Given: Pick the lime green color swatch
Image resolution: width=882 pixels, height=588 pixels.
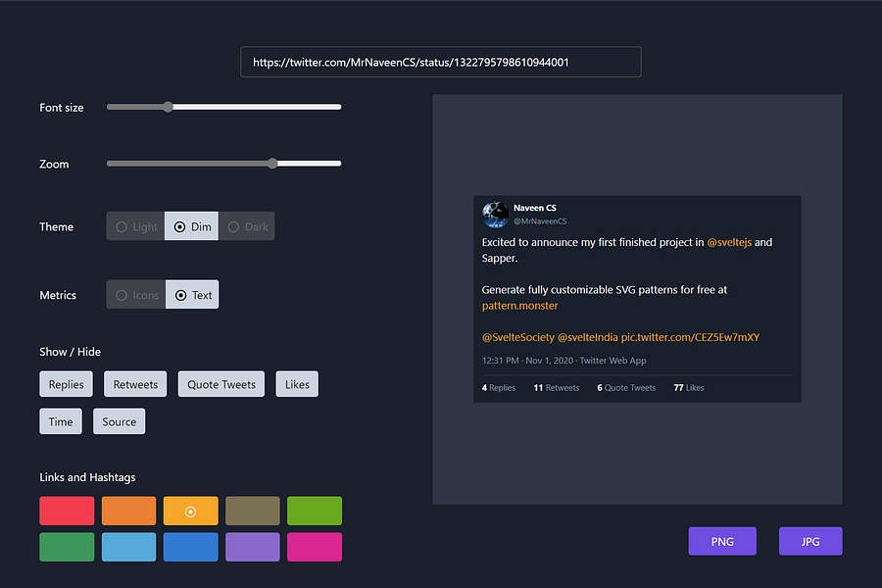Looking at the screenshot, I should pyautogui.click(x=315, y=511).
